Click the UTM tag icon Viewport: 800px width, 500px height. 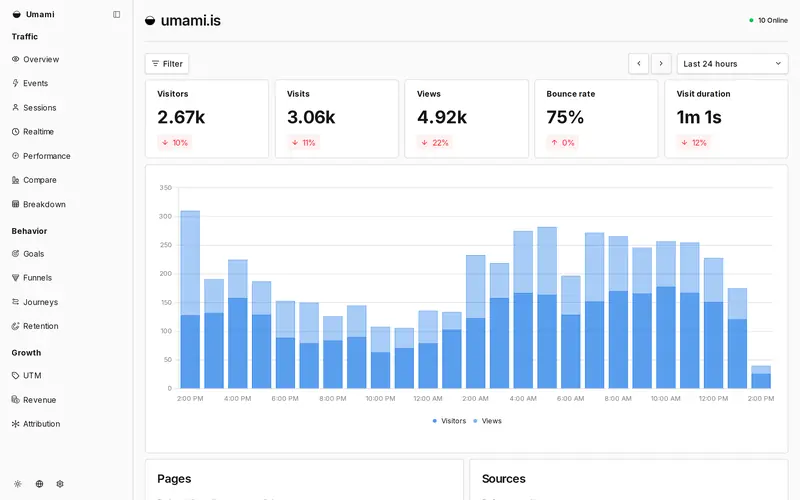(x=15, y=376)
